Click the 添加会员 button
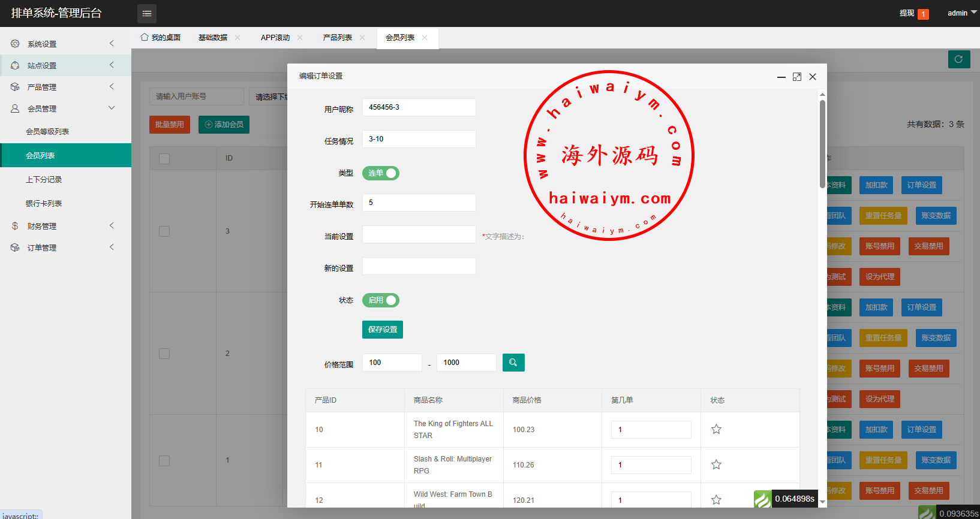This screenshot has height=519, width=980. pos(224,125)
